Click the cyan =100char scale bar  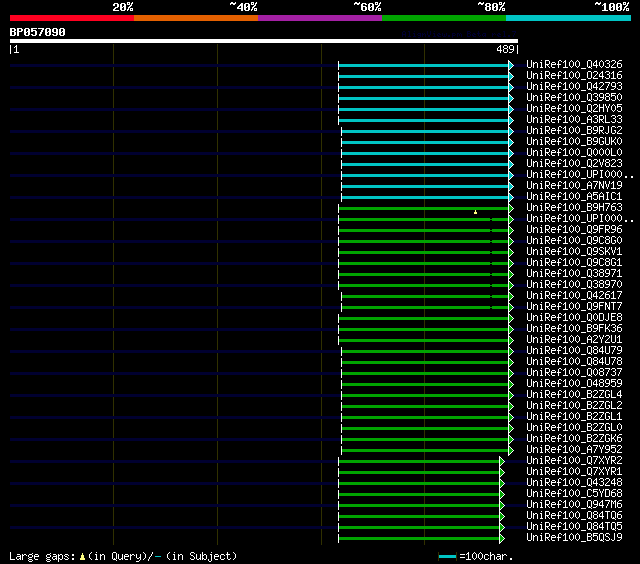click(x=447, y=556)
